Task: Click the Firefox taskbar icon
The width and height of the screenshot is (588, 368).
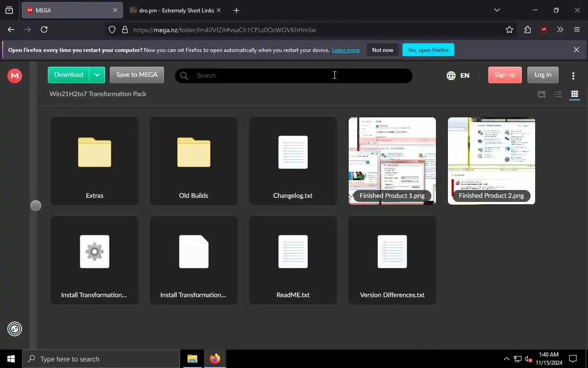Action: click(x=215, y=359)
